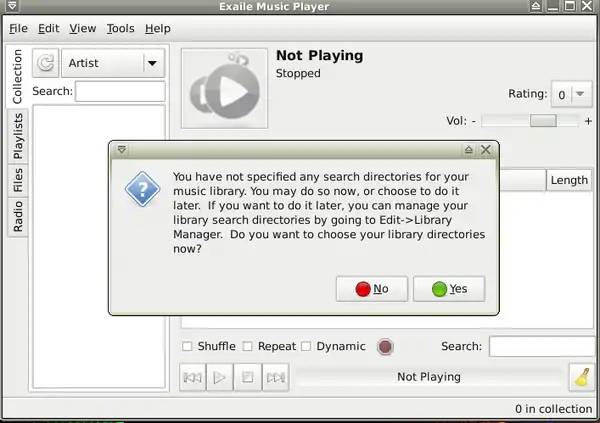Click the volume slider
The width and height of the screenshot is (600, 423).
coord(530,121)
